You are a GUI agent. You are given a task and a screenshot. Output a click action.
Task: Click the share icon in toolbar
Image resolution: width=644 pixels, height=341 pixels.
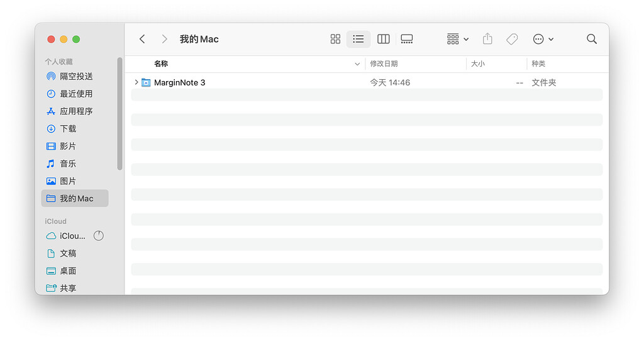coord(487,38)
